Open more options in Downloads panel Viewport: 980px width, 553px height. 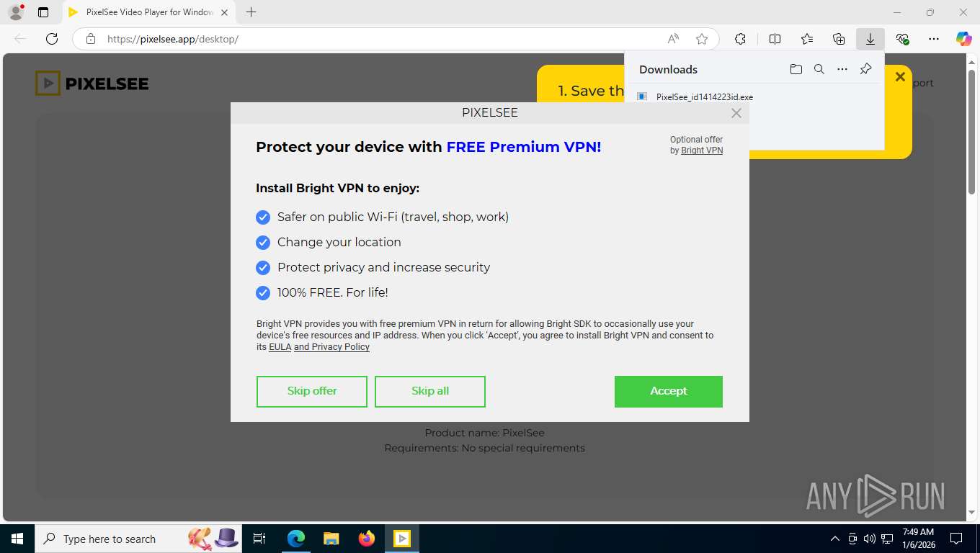pyautogui.click(x=842, y=69)
